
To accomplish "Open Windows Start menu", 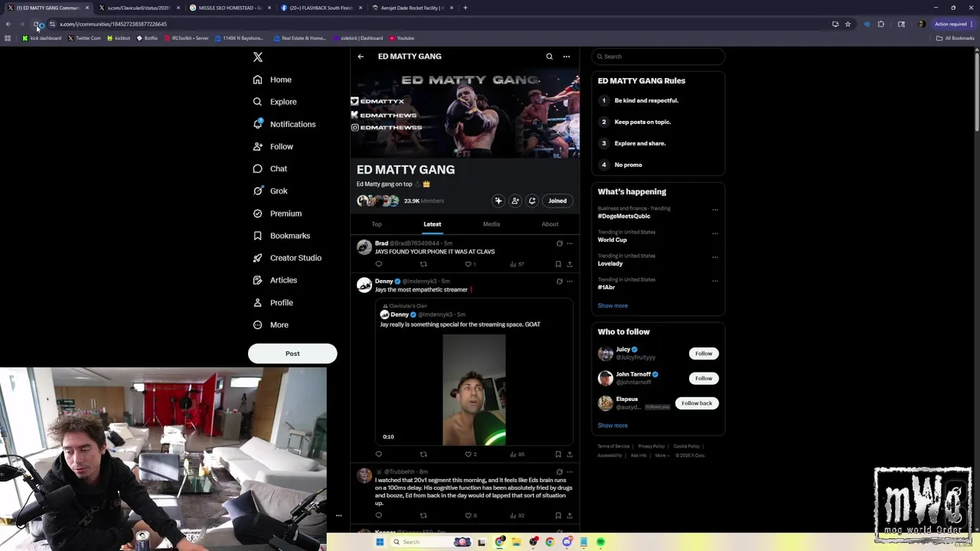I will coord(380,542).
